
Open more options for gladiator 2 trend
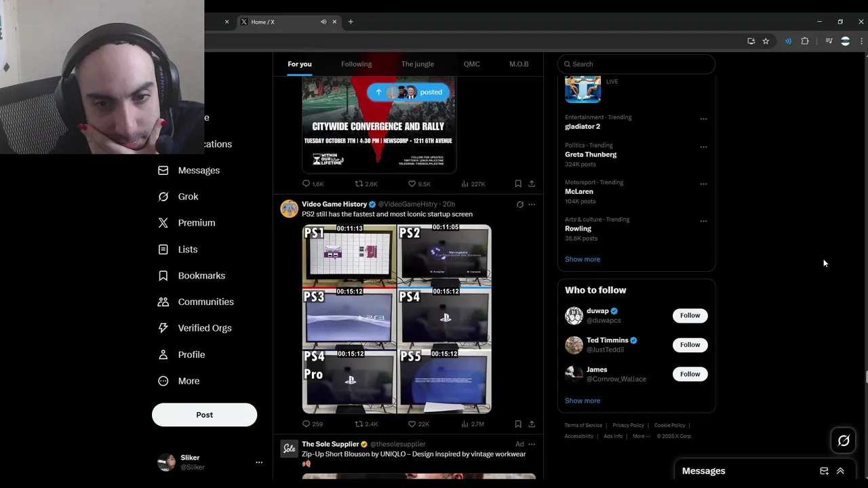703,119
